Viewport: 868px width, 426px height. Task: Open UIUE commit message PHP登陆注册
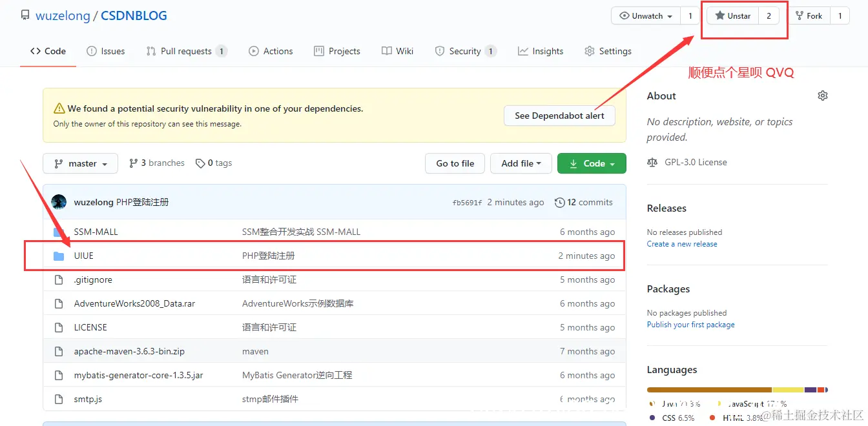pos(269,256)
